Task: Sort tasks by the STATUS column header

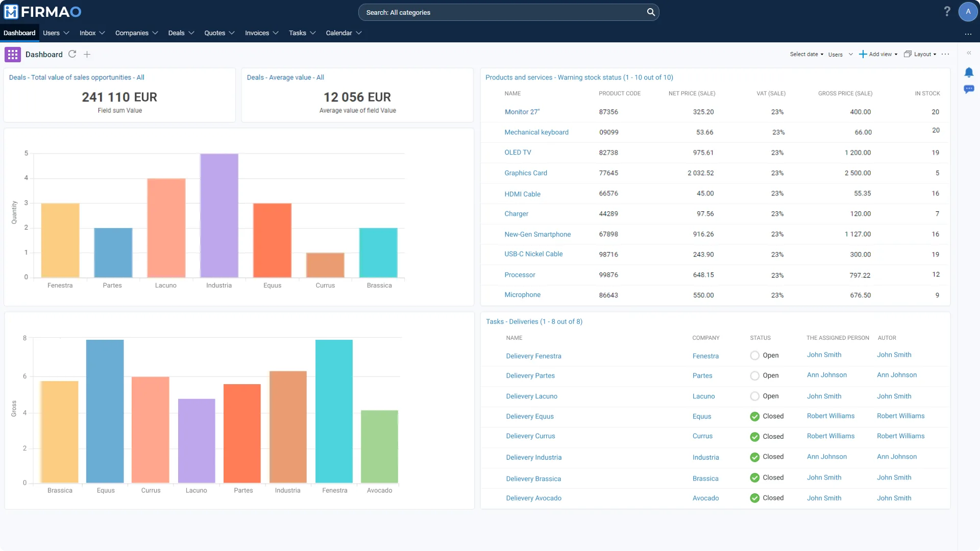Action: (x=760, y=338)
